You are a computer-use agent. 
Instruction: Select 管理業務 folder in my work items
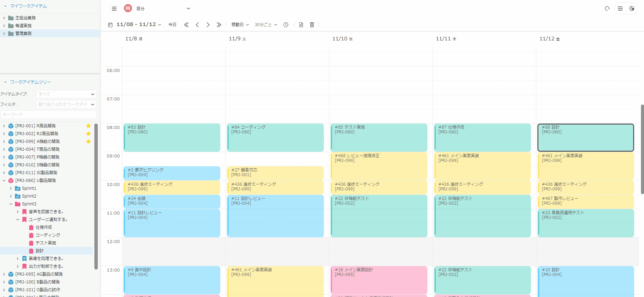point(23,34)
